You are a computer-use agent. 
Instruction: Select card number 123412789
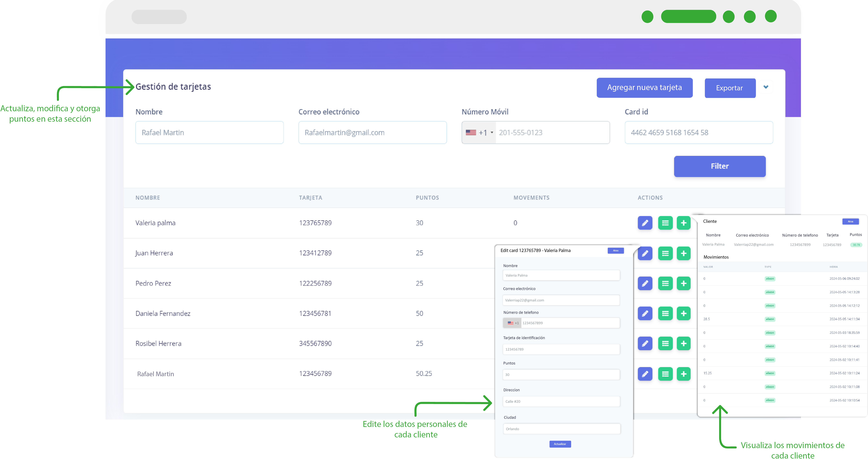[315, 253]
